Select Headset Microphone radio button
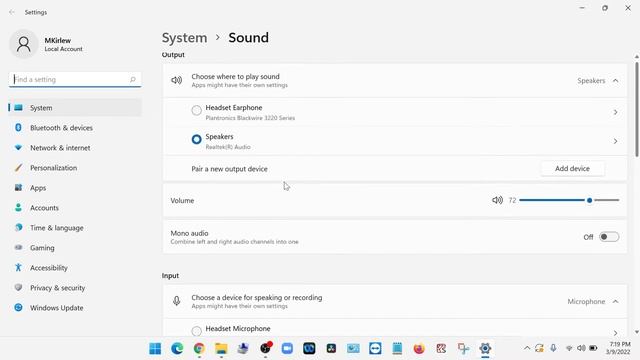The height and width of the screenshot is (360, 640). click(x=196, y=331)
